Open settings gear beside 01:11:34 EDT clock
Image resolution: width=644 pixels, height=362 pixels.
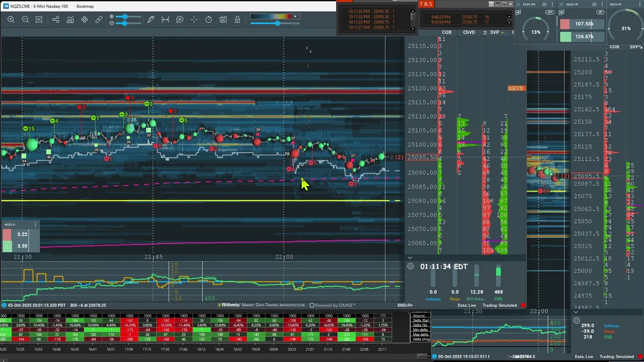(x=411, y=266)
